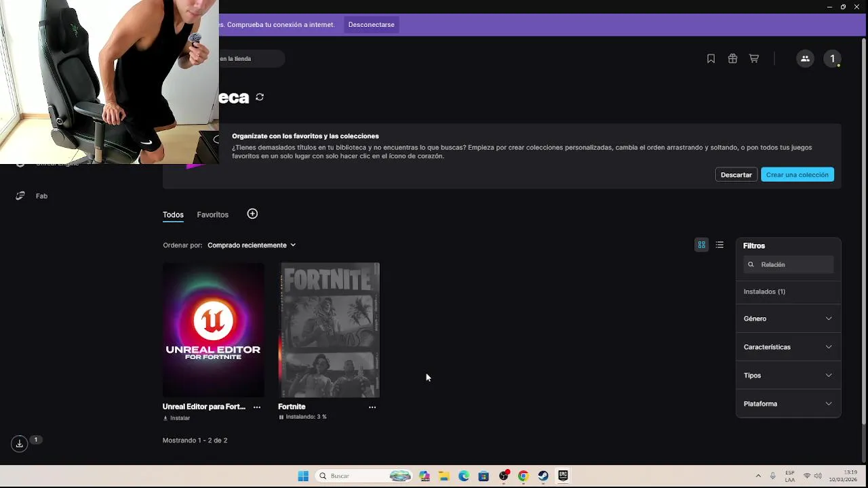Screen dimensions: 868x488
Task: Pause the Fortnite installation
Action: [281, 417]
